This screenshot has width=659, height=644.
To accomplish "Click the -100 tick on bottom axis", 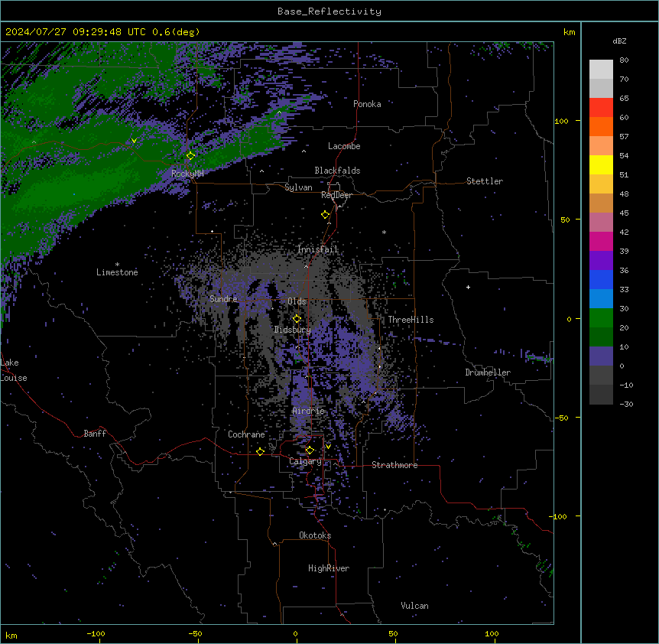I will click(96, 633).
